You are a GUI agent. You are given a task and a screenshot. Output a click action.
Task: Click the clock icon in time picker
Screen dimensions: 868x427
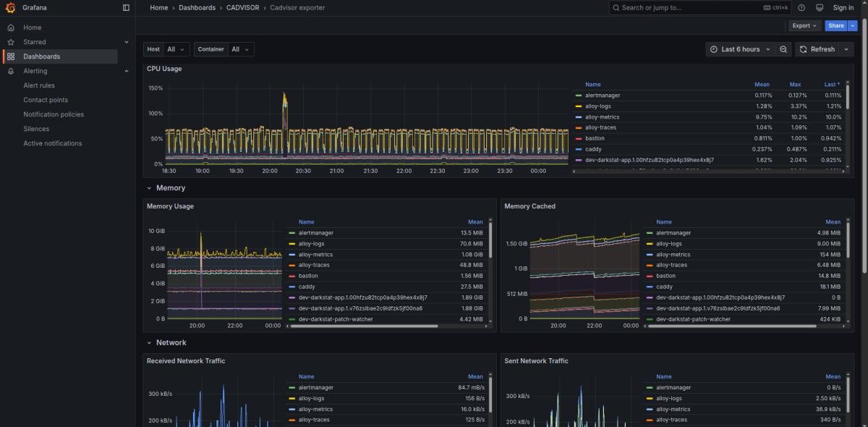click(714, 49)
